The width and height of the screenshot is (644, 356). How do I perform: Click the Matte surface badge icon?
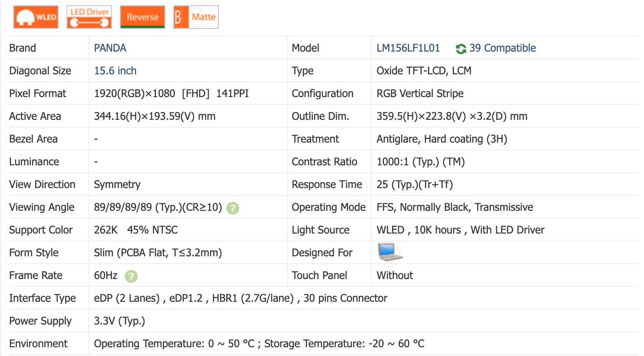(x=196, y=17)
